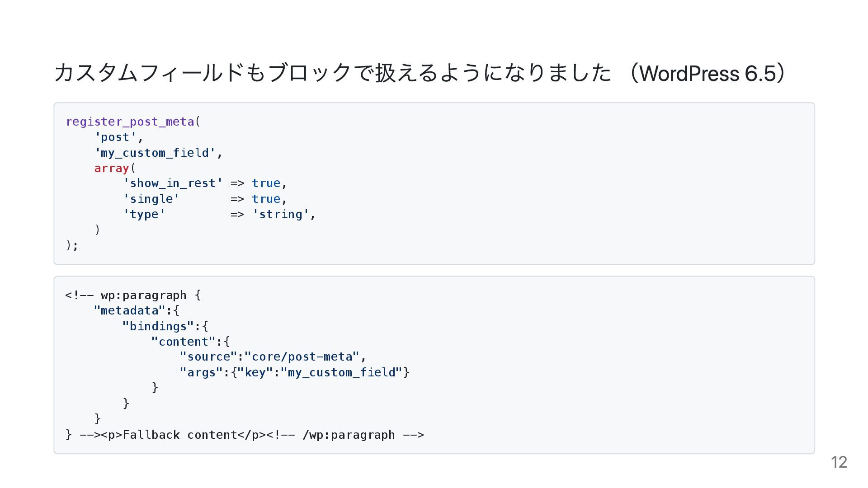The width and height of the screenshot is (868, 488).
Task: Click the wp:paragraph opening comment line
Action: [x=133, y=296]
